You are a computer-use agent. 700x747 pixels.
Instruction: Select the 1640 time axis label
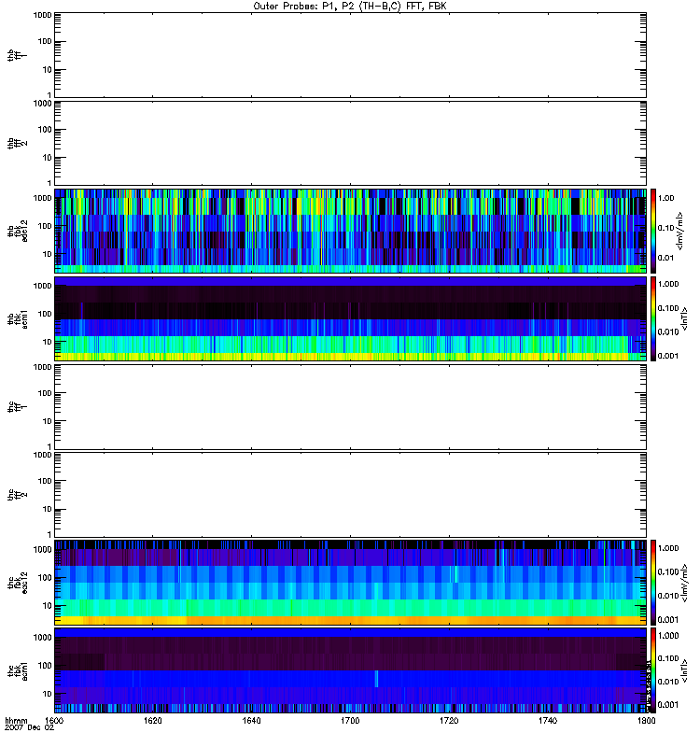click(x=251, y=722)
